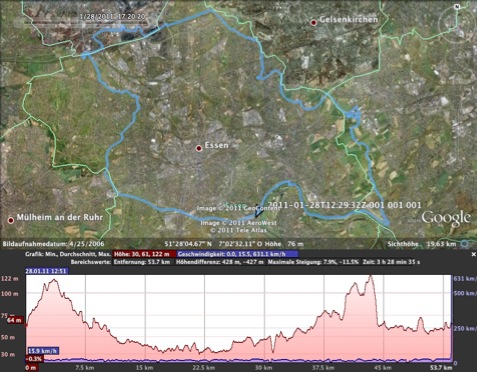The width and height of the screenshot is (477, 372).
Task: Click the compass North indicator
Action: coord(458,6)
